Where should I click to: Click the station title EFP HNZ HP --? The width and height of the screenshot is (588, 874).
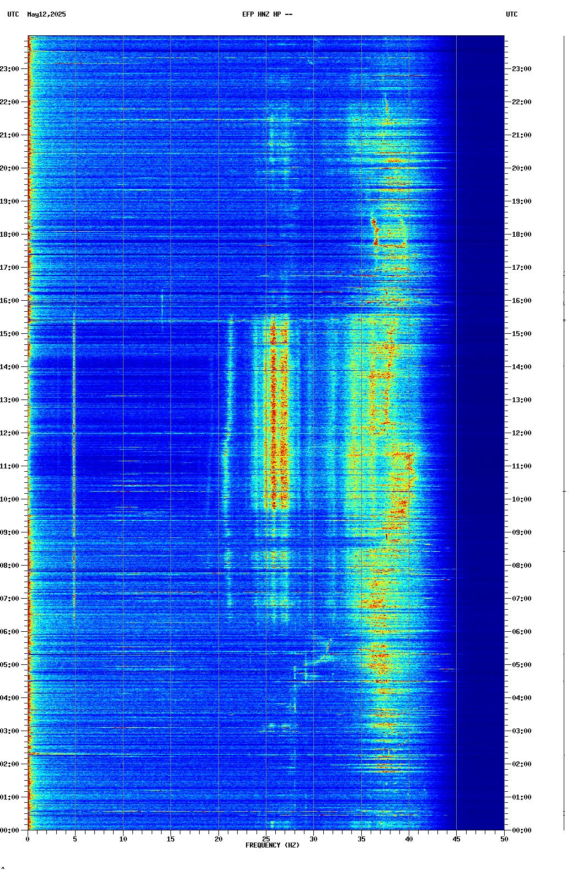pyautogui.click(x=268, y=14)
